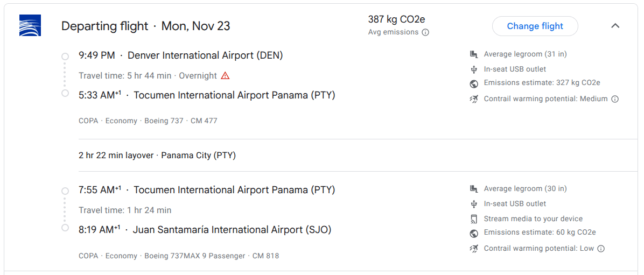Image resolution: width=644 pixels, height=275 pixels.
Task: Click the globe icon beside 60 kg CO2e
Action: coord(474,234)
